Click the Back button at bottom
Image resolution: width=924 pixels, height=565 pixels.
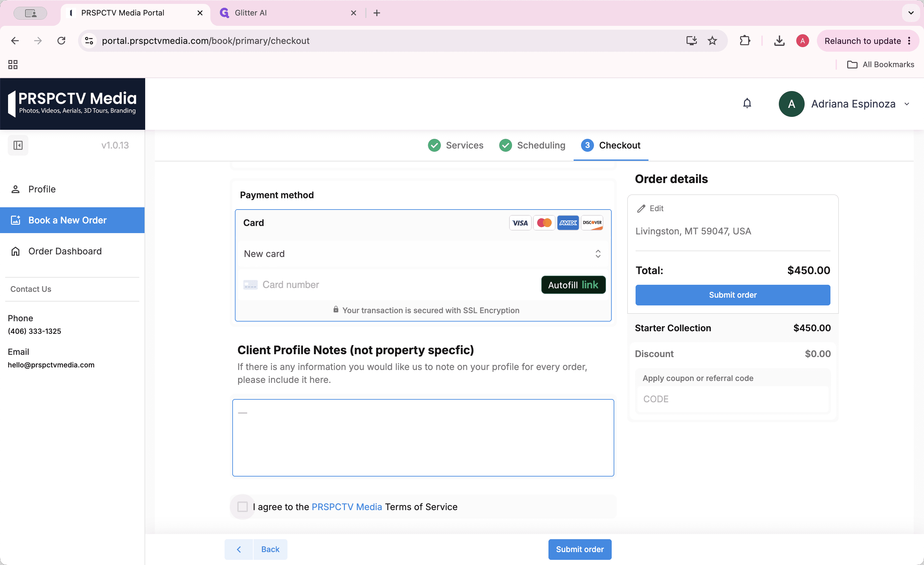coord(256,549)
